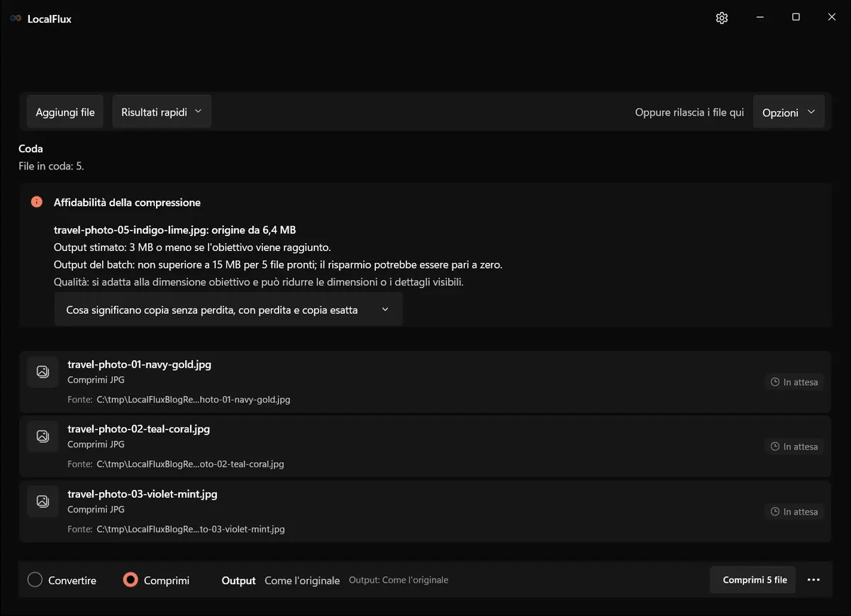Image resolution: width=851 pixels, height=616 pixels.
Task: Open the three-dots more actions menu
Action: [813, 580]
